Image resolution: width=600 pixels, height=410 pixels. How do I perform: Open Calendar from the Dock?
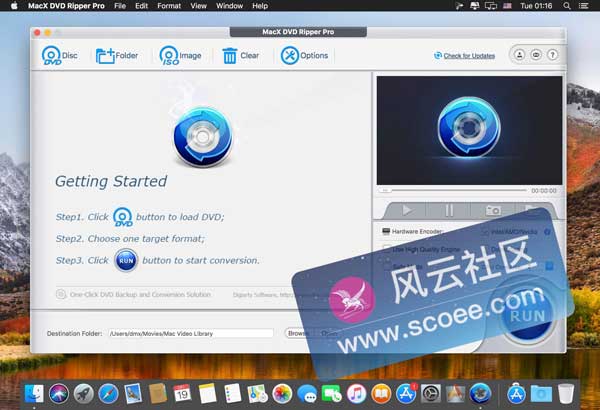182,394
